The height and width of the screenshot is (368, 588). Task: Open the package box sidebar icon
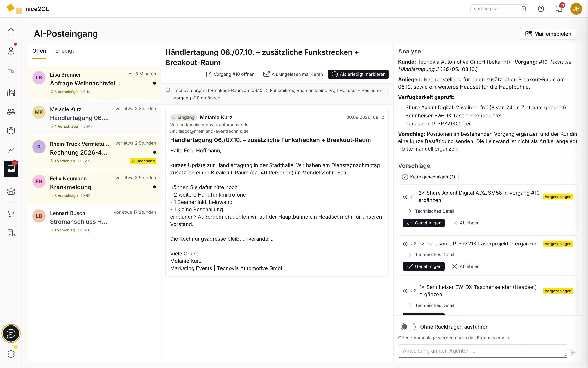coord(11,131)
